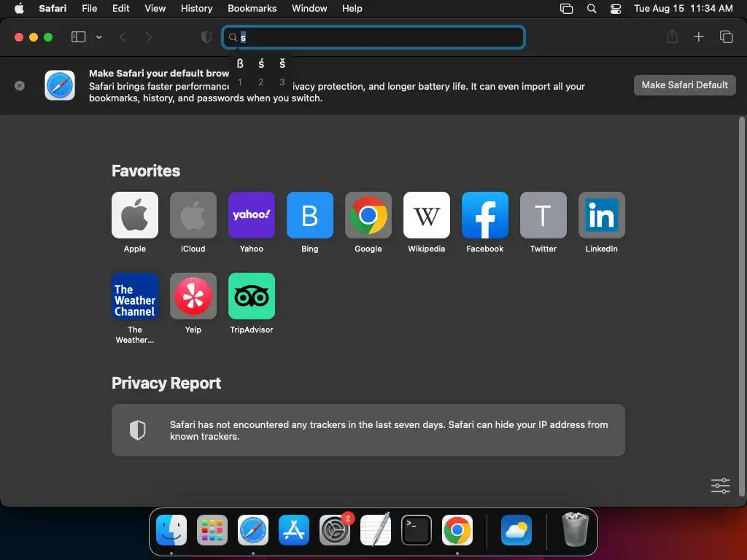The height and width of the screenshot is (560, 747).
Task: Open Weather app from the Dock
Action: [x=516, y=530]
